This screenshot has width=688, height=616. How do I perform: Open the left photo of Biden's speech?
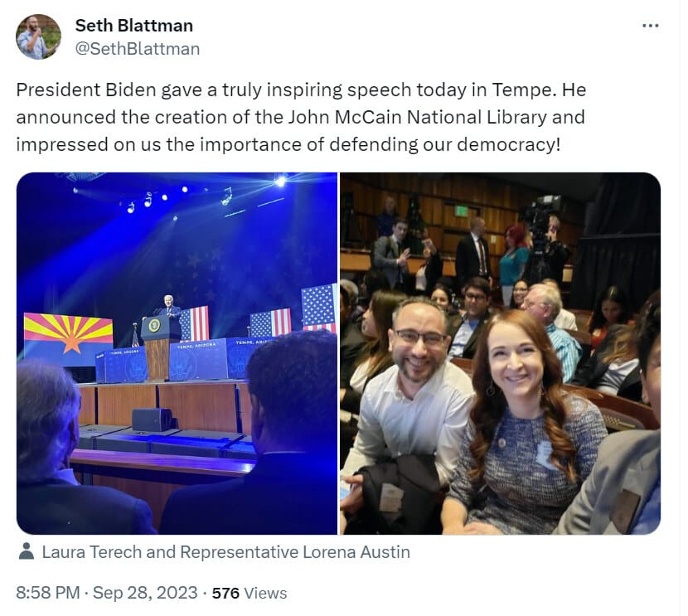(x=177, y=353)
